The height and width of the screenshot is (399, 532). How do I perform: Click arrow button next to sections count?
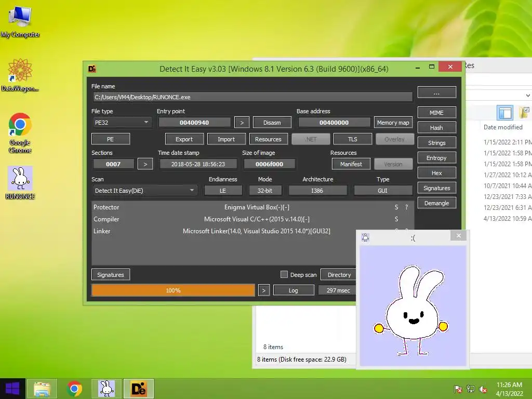(145, 164)
